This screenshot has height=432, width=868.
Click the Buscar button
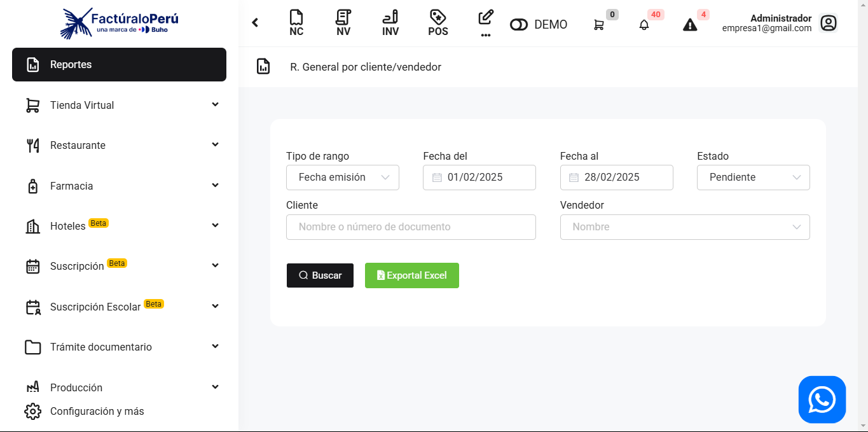click(x=320, y=275)
